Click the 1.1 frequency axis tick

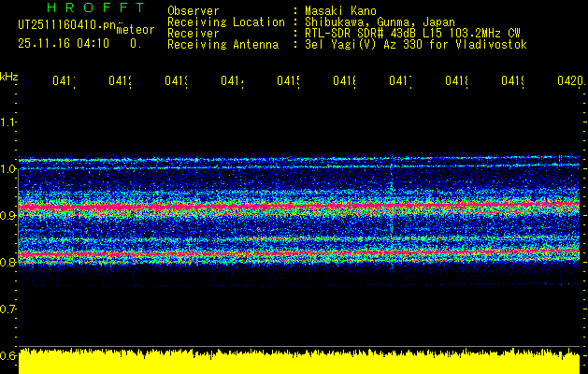8,122
